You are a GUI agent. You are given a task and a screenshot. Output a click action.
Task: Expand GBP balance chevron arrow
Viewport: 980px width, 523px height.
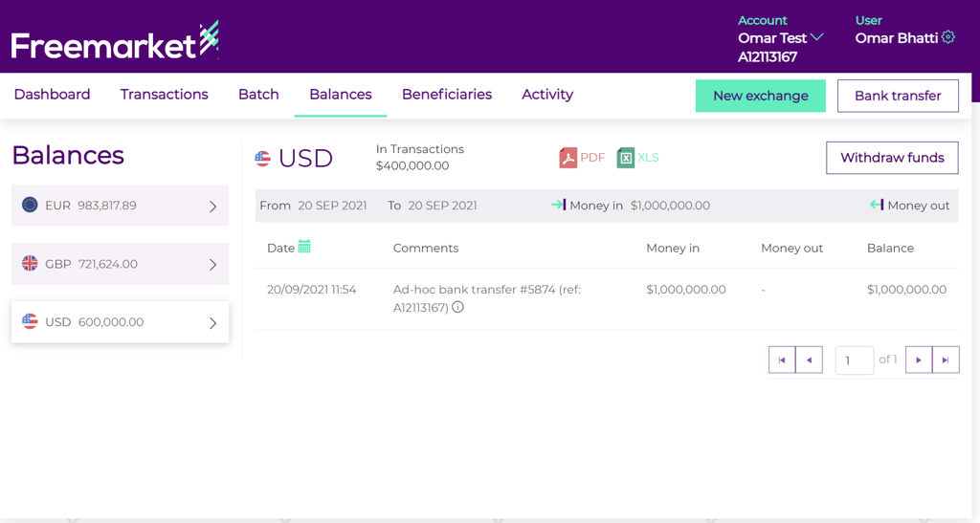click(213, 265)
